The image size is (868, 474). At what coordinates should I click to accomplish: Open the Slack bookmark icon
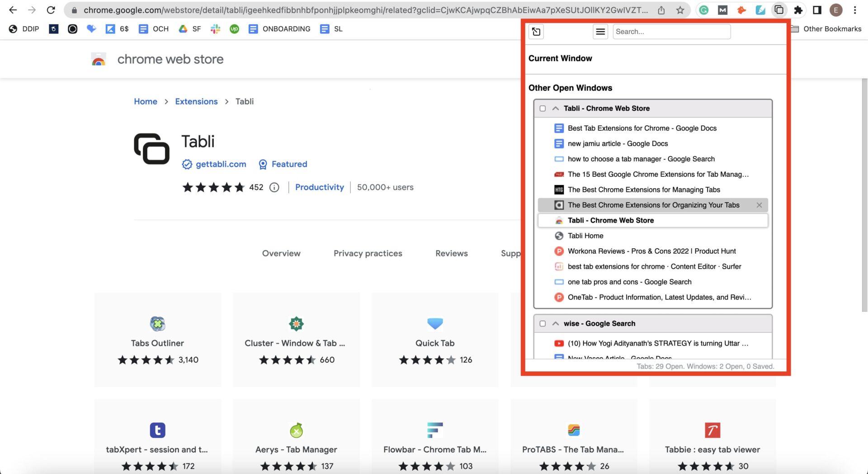[x=215, y=29]
